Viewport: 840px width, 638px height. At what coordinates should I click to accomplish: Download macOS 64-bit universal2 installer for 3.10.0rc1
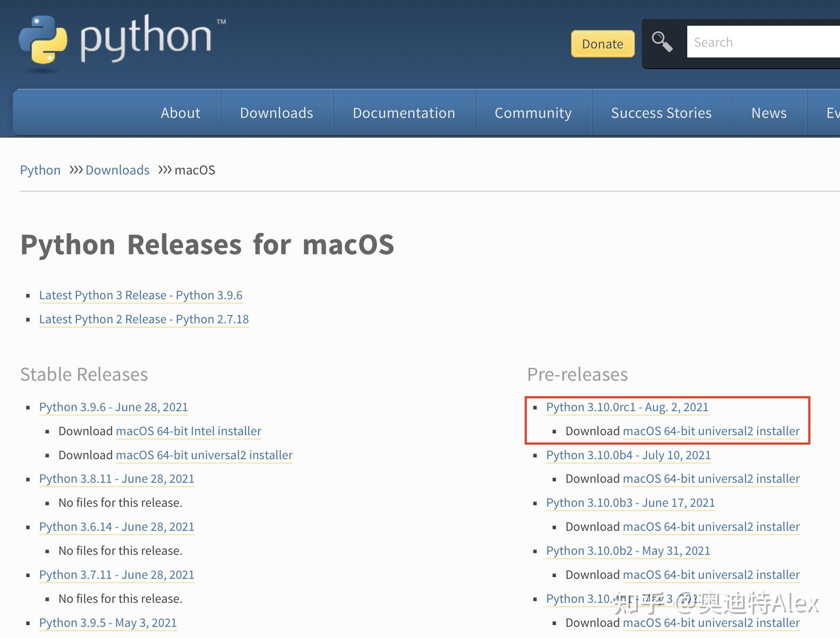[711, 431]
